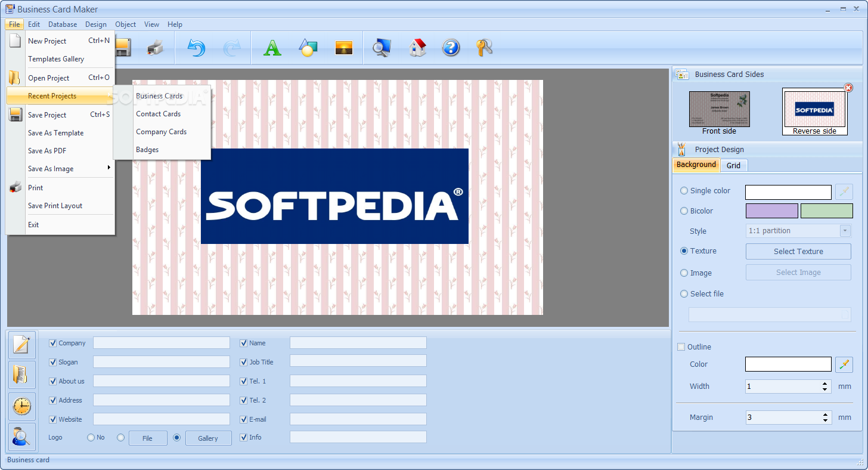The height and width of the screenshot is (470, 868).
Task: Click the clock icon in left sidebar
Action: click(22, 406)
